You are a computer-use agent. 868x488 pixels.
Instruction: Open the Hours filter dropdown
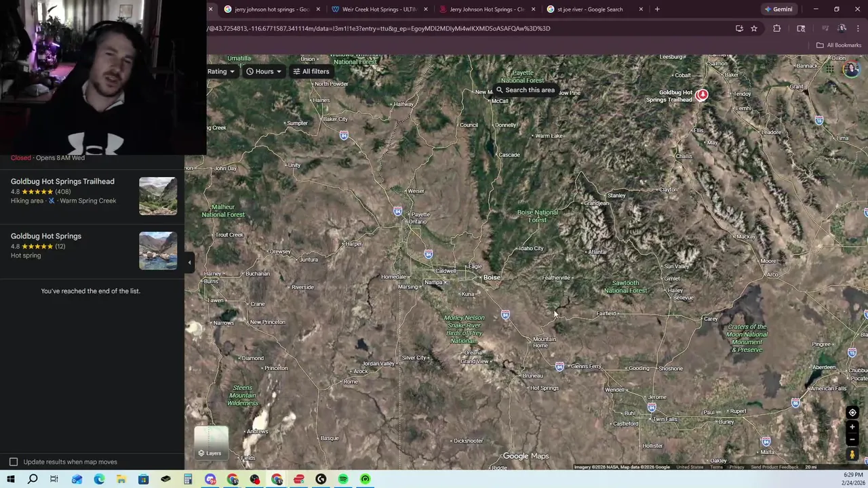point(264,71)
